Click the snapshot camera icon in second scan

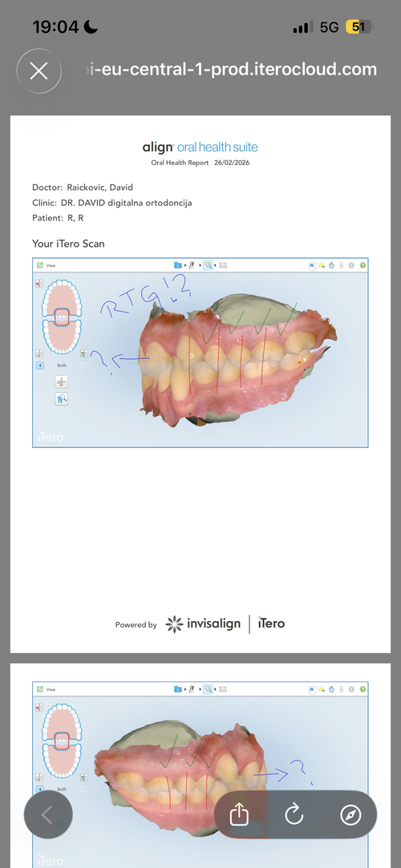pyautogui.click(x=312, y=689)
